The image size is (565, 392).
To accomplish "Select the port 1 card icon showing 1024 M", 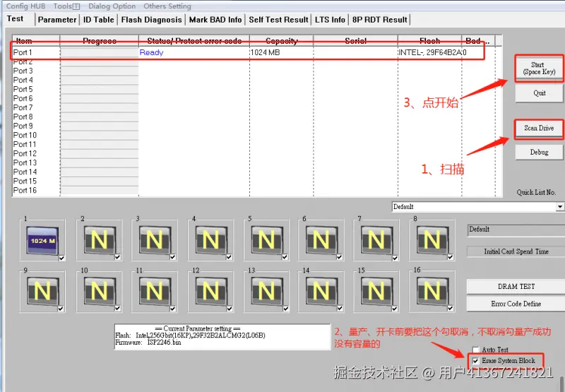I will 42,240.
